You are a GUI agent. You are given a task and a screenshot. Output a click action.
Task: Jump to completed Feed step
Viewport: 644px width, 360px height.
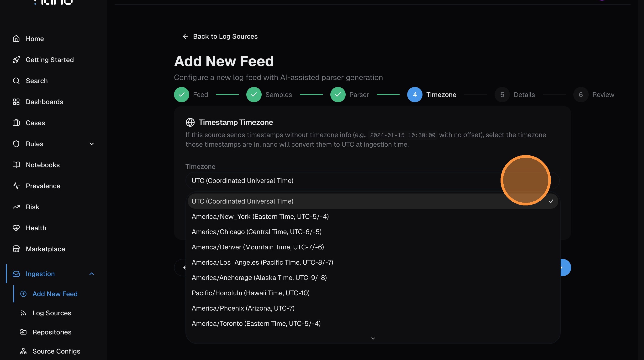point(181,95)
